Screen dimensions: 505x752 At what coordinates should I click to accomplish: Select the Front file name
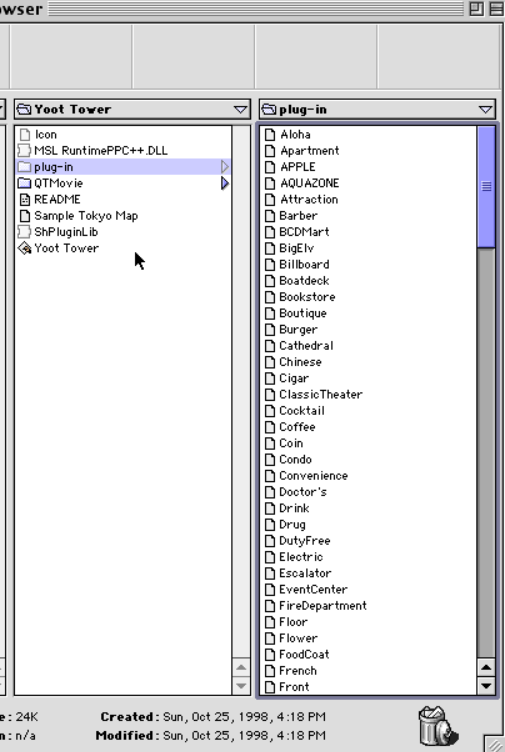pyautogui.click(x=294, y=687)
